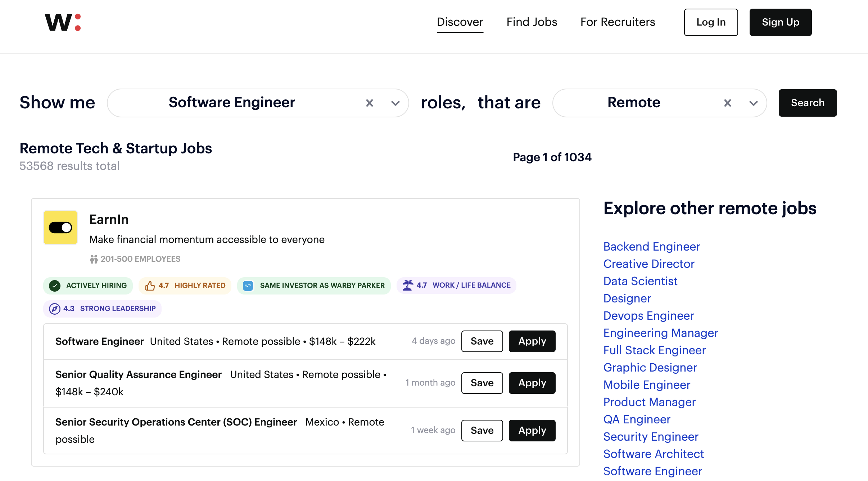Open the Find Jobs nav item
Image resolution: width=868 pixels, height=481 pixels.
tap(532, 22)
